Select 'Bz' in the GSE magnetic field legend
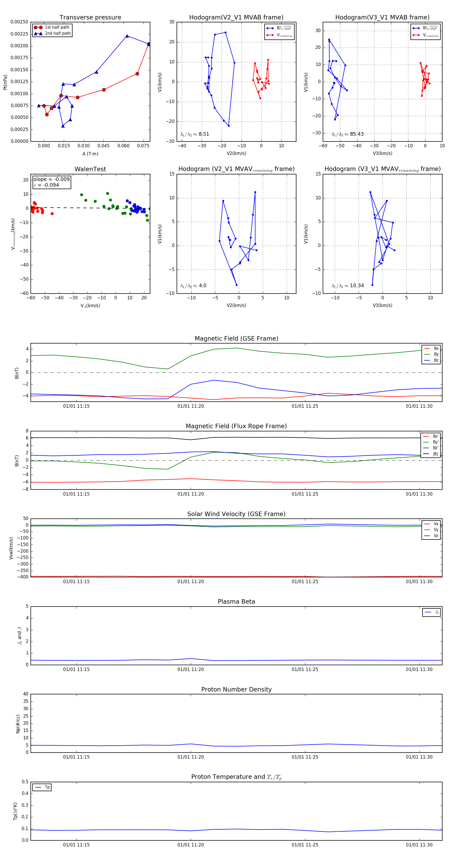 pos(431,360)
